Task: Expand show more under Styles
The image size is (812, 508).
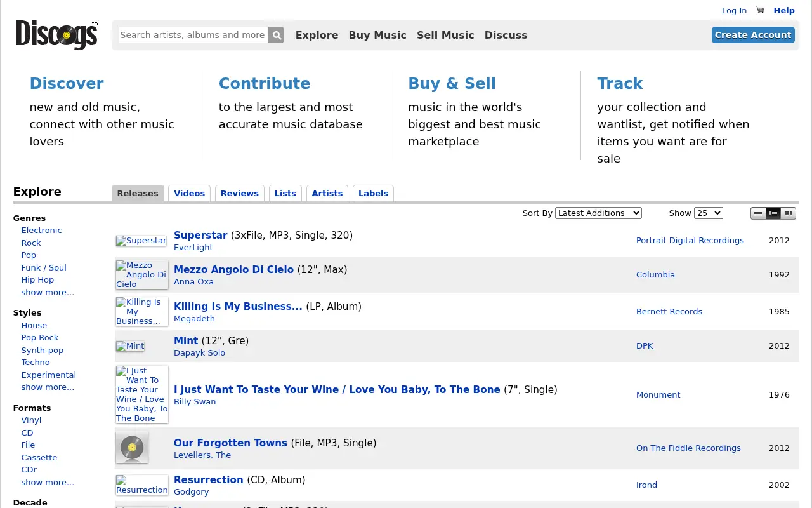Action: 48,387
